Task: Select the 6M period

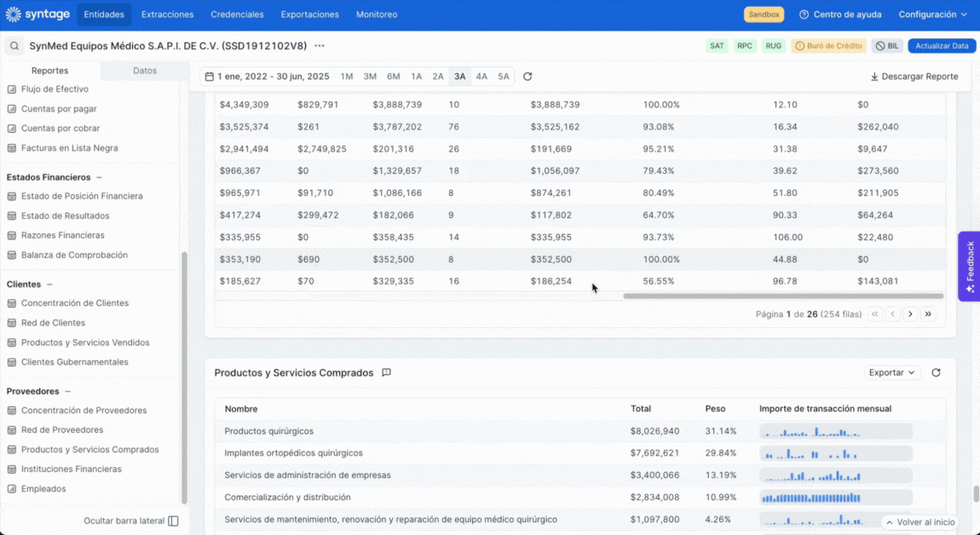Action: click(393, 77)
